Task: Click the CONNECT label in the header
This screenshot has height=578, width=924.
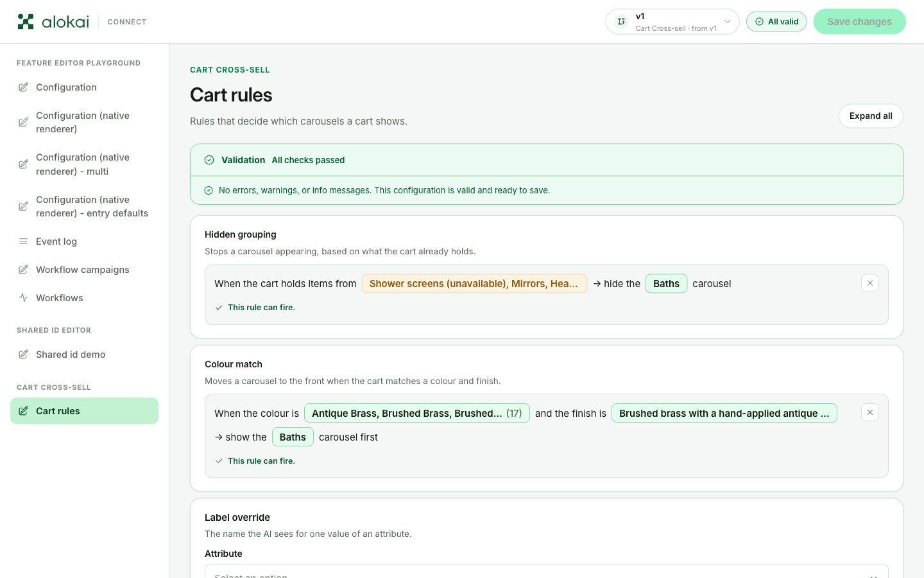Action: point(127,22)
